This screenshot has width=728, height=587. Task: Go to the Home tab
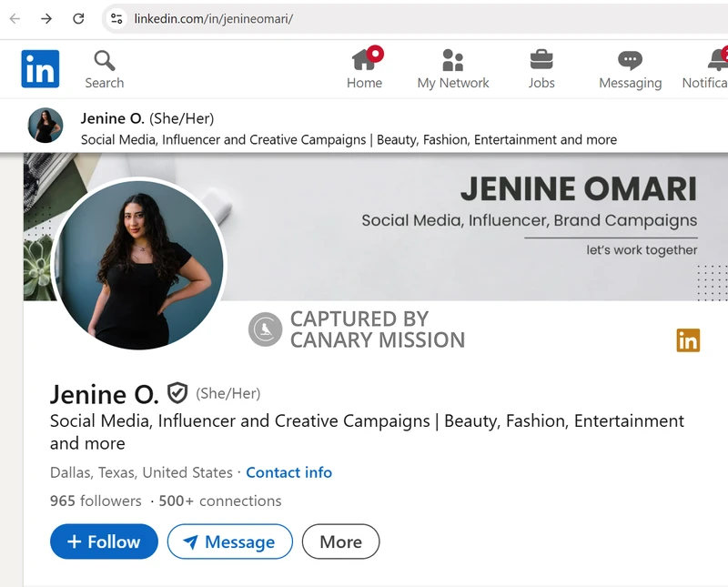click(x=365, y=68)
